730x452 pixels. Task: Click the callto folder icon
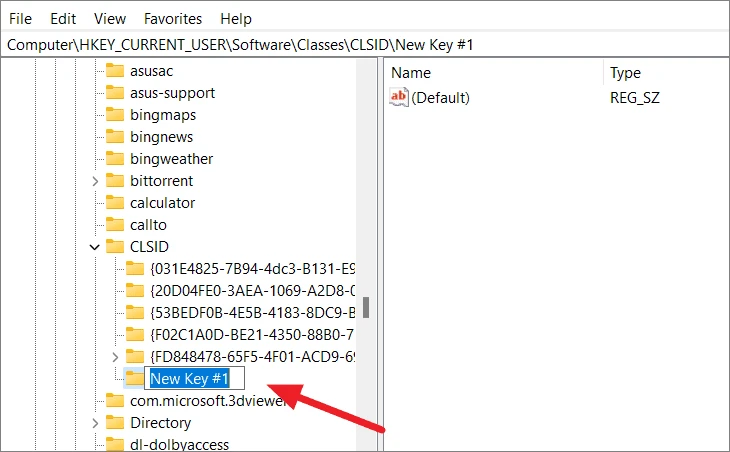[x=114, y=225]
